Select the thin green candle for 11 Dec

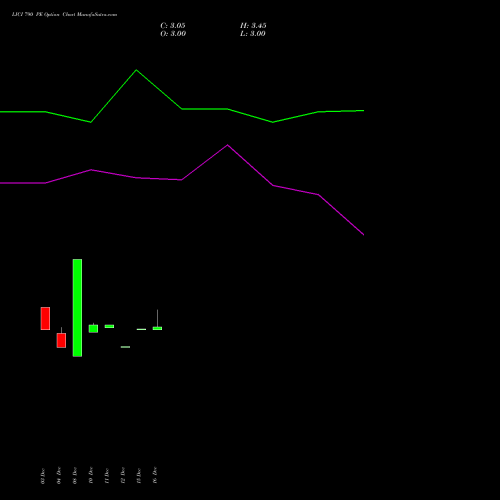(109, 326)
